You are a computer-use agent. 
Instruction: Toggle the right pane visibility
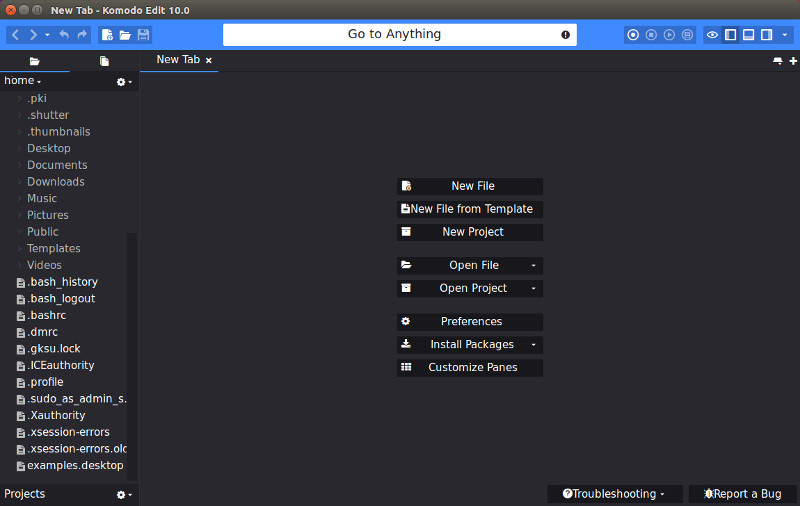766,35
